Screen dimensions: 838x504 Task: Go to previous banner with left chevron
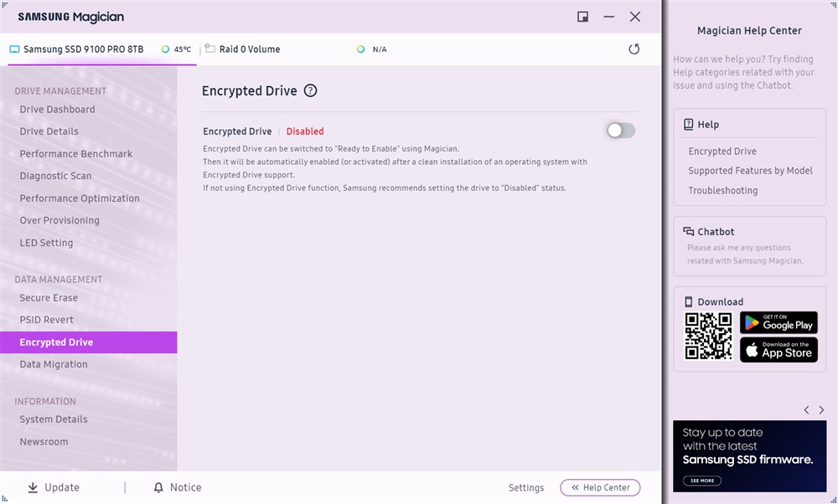tap(806, 410)
